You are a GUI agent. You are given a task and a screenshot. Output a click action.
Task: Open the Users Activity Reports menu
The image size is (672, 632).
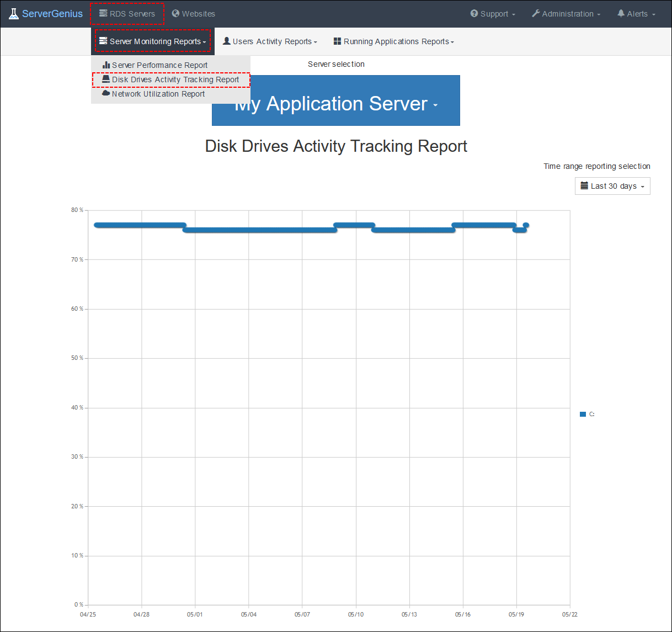(x=270, y=41)
